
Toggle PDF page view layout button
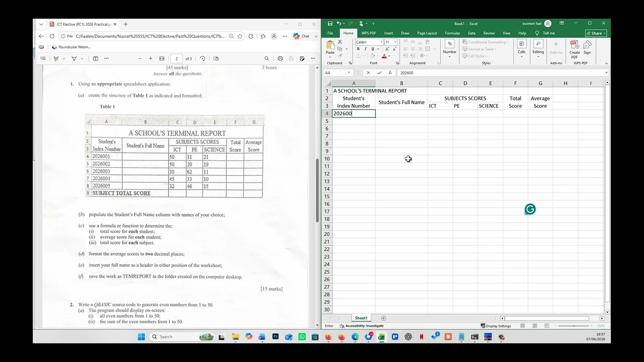pyautogui.click(x=216, y=58)
